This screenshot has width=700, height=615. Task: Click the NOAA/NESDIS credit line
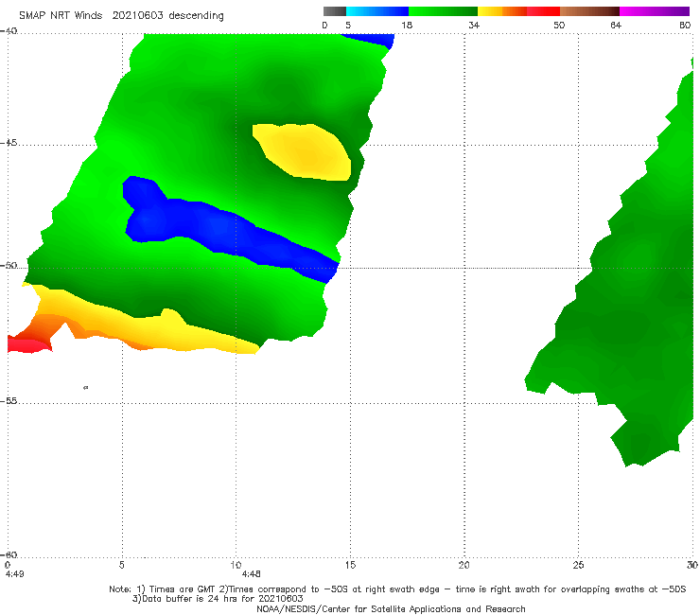pos(391,608)
